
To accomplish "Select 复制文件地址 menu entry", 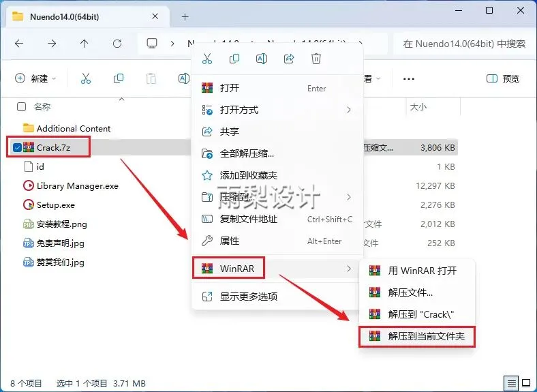I will [x=277, y=220].
